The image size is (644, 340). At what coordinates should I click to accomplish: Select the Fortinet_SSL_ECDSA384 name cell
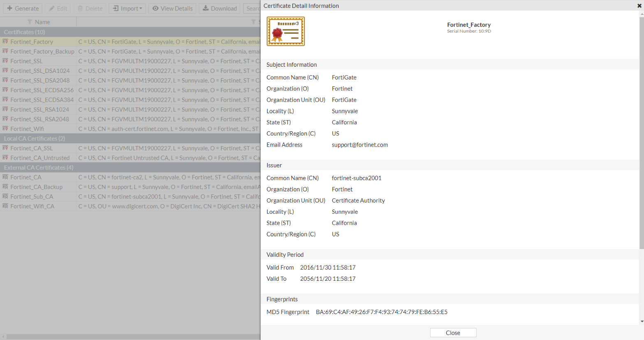pos(42,100)
